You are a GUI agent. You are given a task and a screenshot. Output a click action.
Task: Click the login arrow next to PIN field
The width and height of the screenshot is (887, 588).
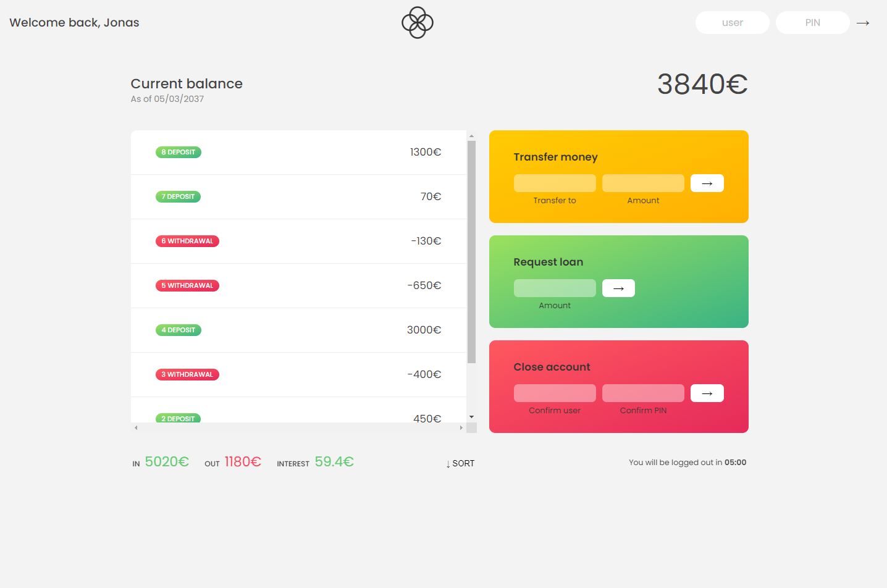(863, 23)
